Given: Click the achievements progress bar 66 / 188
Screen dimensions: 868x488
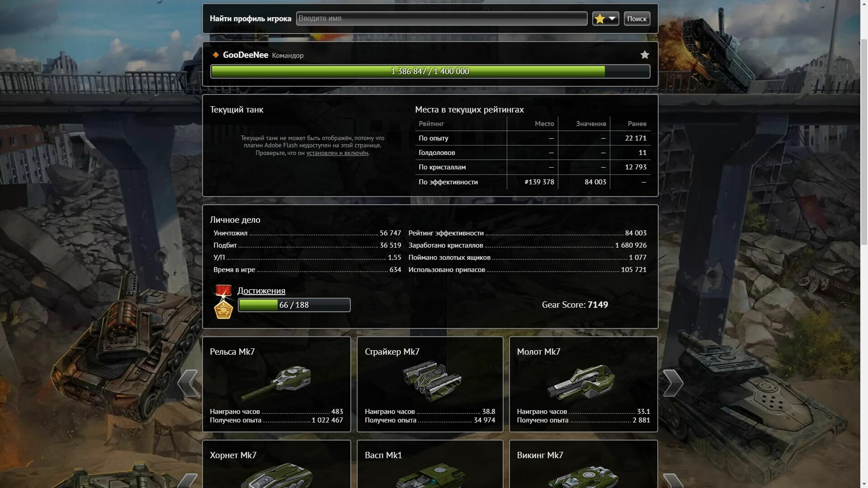Looking at the screenshot, I should point(294,305).
